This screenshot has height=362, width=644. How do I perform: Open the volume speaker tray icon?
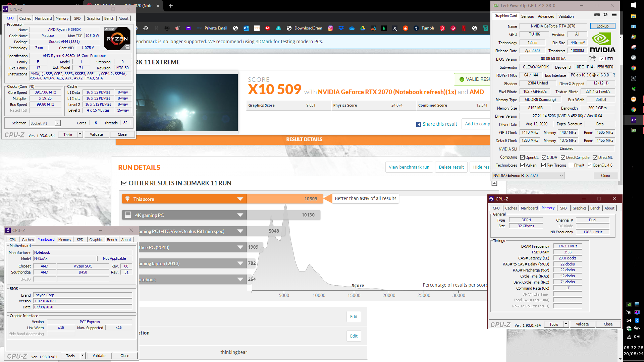pyautogui.click(x=637, y=337)
